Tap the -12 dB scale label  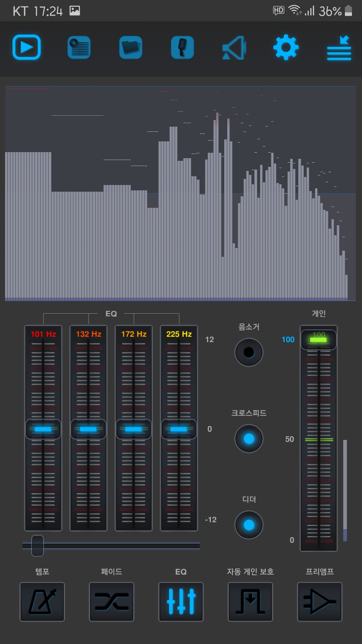tap(211, 520)
